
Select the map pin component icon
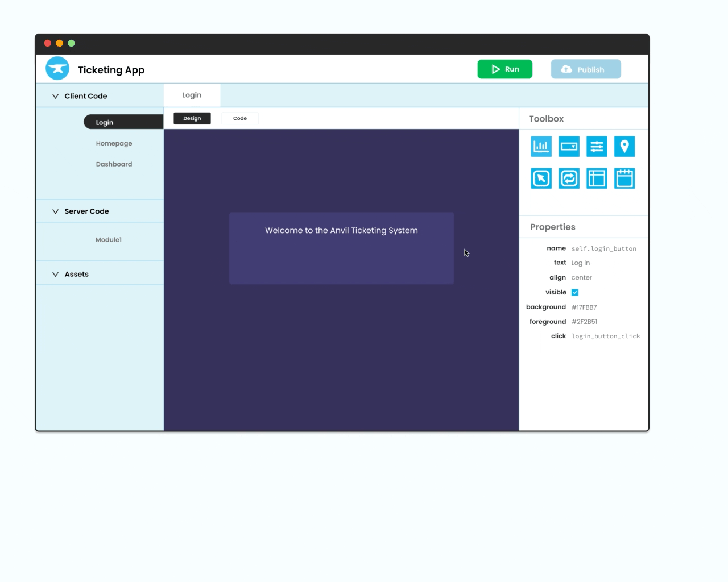[624, 147]
